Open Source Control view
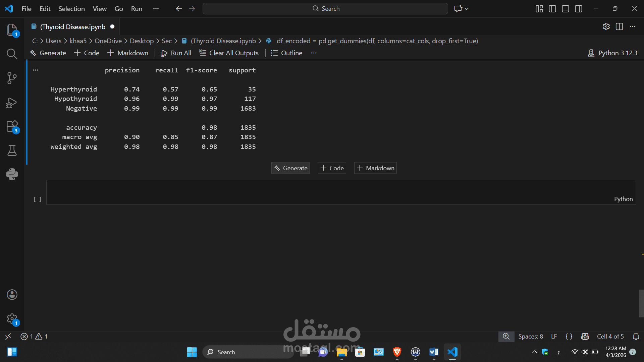This screenshot has height=362, width=644. pyautogui.click(x=12, y=78)
